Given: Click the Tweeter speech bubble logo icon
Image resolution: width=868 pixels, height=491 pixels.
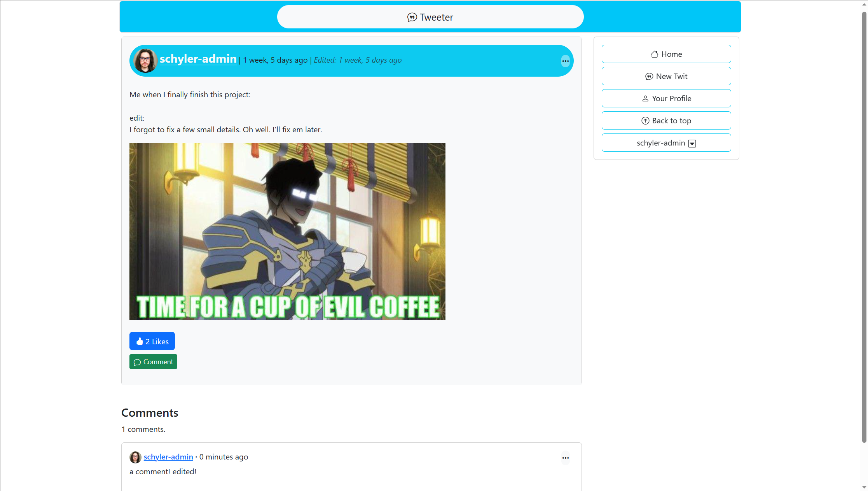Looking at the screenshot, I should 412,17.
